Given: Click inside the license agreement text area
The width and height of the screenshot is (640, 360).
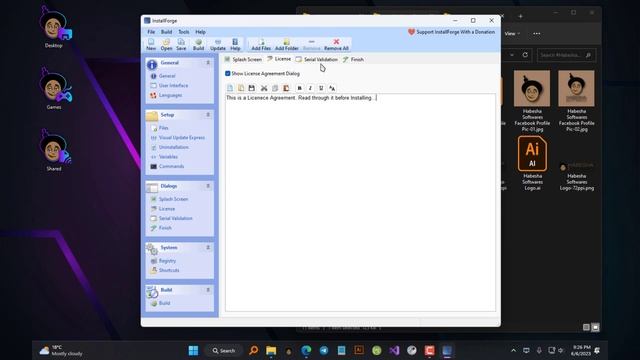Looking at the screenshot, I should [360, 202].
